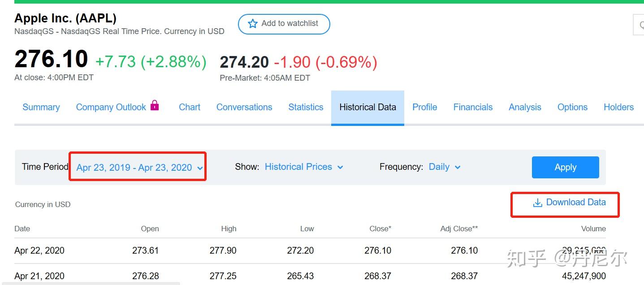Open the Show Historical Prices dropdown
The height and width of the screenshot is (285, 644).
(304, 167)
